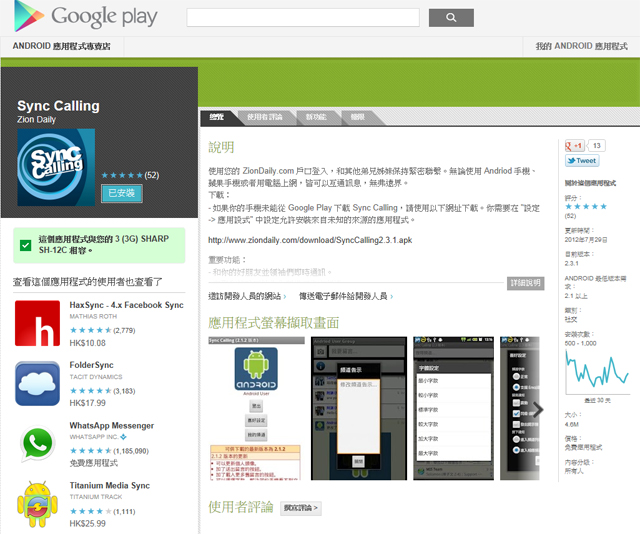Open fourth screenshot with settings radio options
This screenshot has height=534, width=640.
(520, 408)
